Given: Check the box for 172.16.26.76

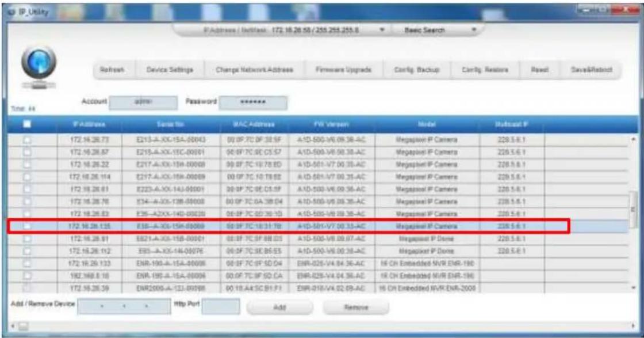Looking at the screenshot, I should coord(27,202).
